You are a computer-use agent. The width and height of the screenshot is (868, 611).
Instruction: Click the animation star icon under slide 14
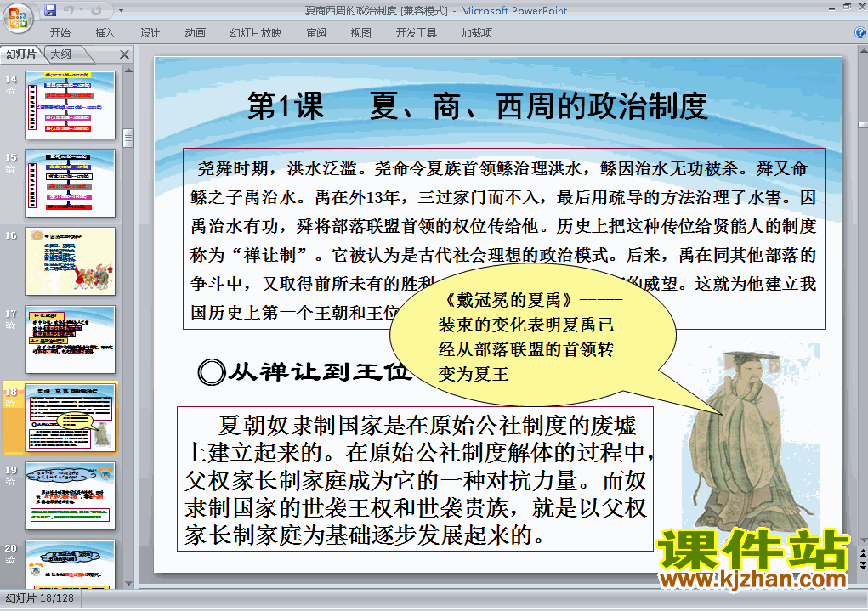click(x=10, y=91)
